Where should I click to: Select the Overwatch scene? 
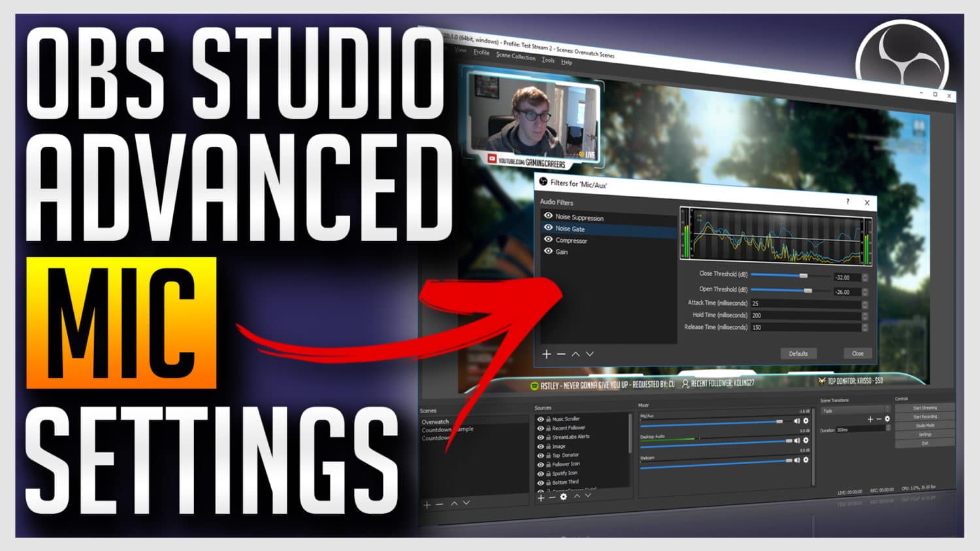pyautogui.click(x=435, y=422)
